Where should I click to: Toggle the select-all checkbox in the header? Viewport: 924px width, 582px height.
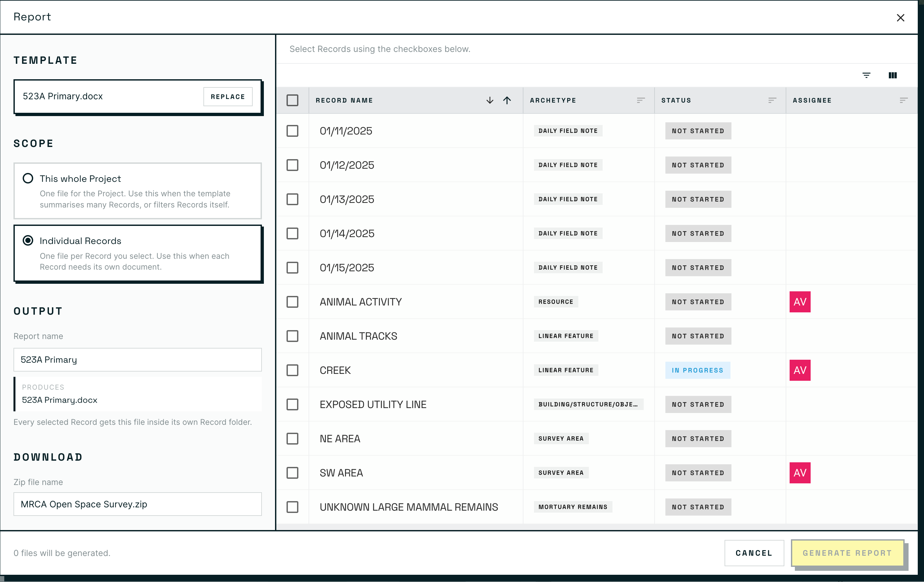coord(292,100)
